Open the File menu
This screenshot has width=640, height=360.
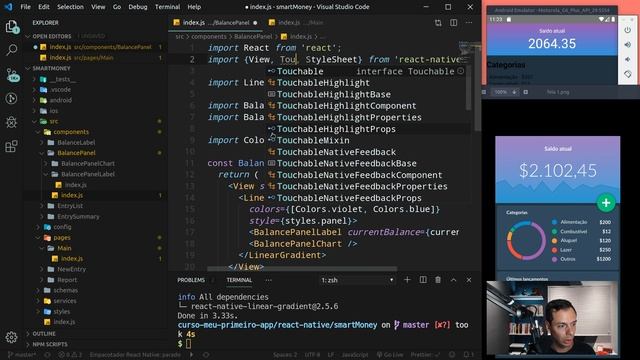[x=25, y=7]
